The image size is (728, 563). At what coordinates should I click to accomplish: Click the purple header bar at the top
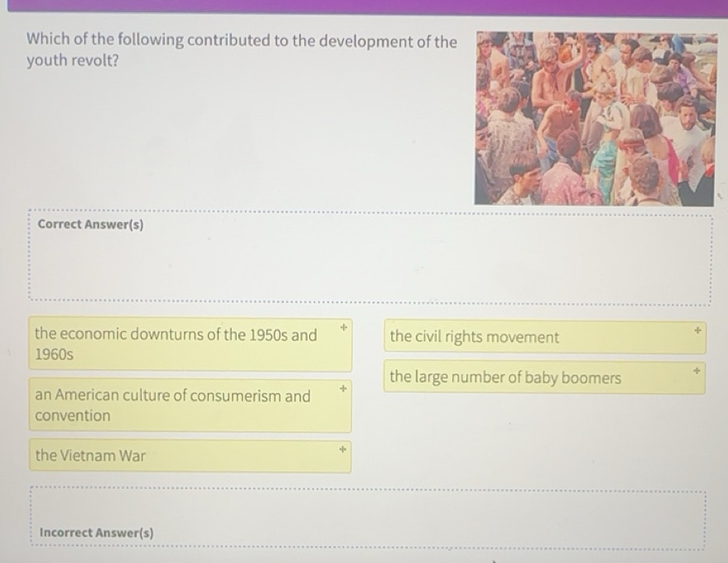[x=364, y=6]
